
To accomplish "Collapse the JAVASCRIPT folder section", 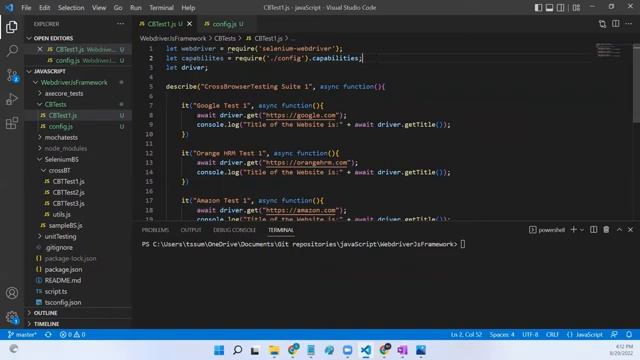I will (78, 71).
